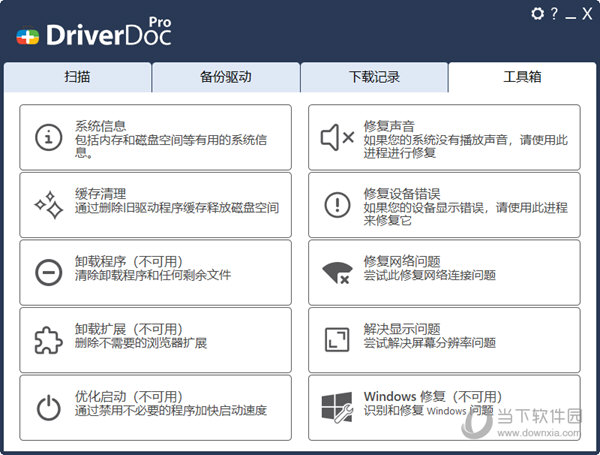This screenshot has width=600, height=455.
Task: Choose 优化启动（不可用）title
Action: click(129, 396)
